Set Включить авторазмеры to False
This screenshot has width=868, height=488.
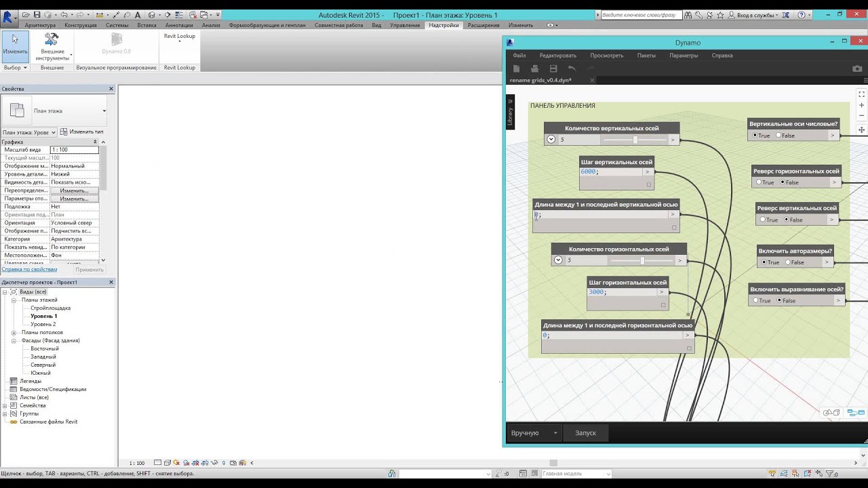787,262
